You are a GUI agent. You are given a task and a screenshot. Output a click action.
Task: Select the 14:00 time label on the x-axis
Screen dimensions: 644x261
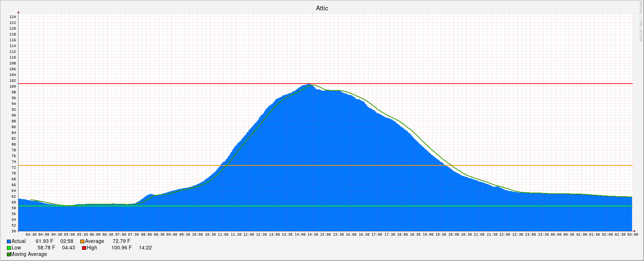[x=300, y=235]
